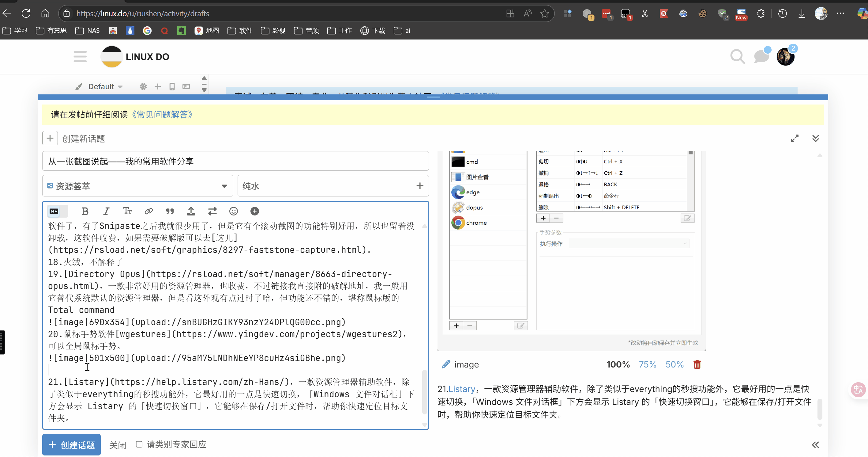This screenshot has height=457, width=868.
Task: Open the user avatar menu with badge
Action: click(x=785, y=56)
